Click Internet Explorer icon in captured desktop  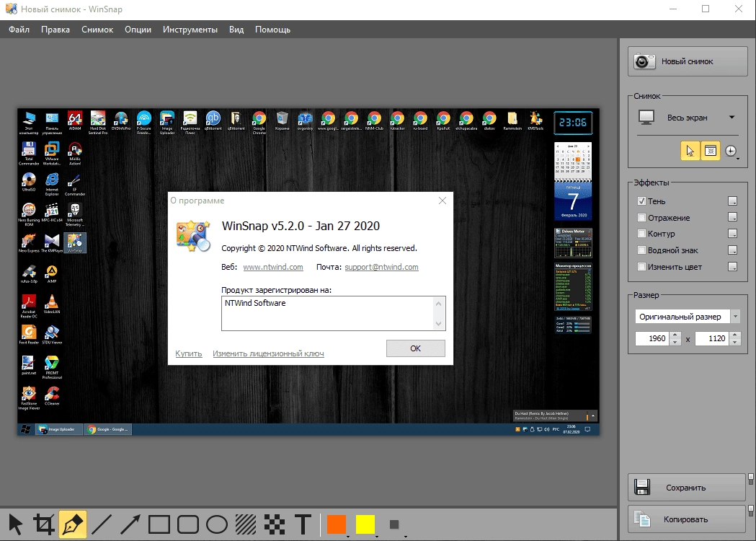coord(52,183)
